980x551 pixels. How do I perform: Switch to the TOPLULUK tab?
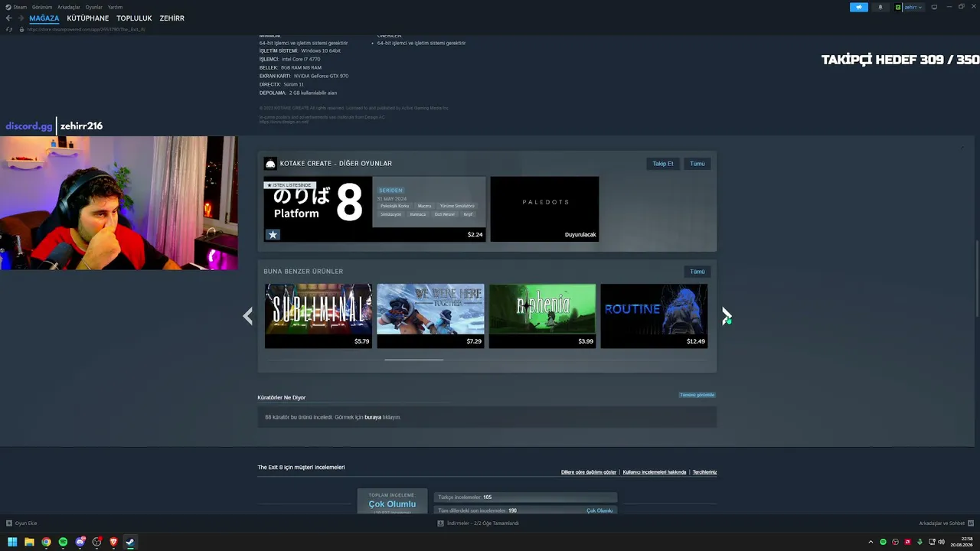click(134, 18)
